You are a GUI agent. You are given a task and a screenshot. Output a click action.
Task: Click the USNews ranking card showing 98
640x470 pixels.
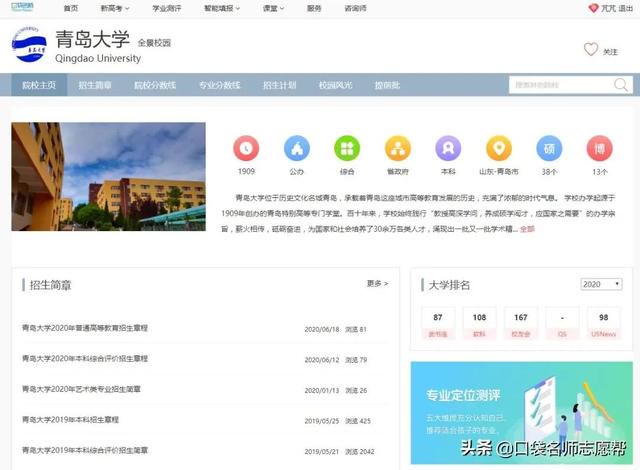pos(604,324)
